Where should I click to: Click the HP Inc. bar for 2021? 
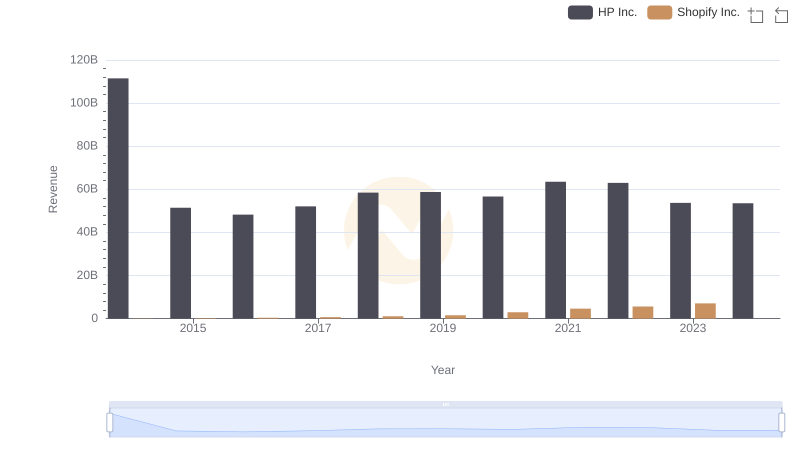click(x=556, y=250)
